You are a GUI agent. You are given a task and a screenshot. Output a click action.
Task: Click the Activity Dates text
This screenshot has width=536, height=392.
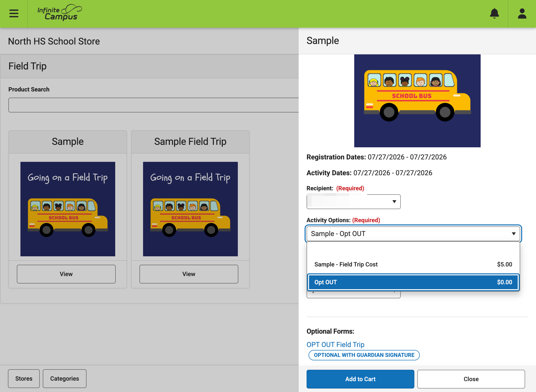pyautogui.click(x=369, y=173)
